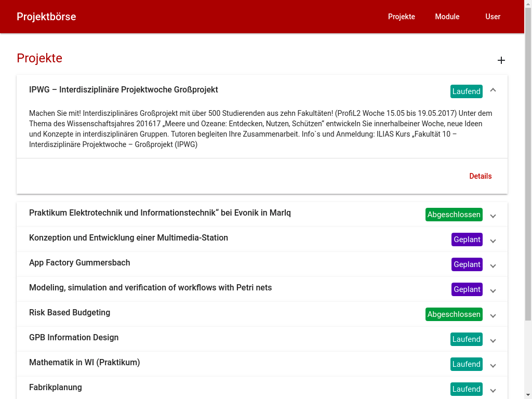Expand the Fabrikplanung row

click(493, 391)
